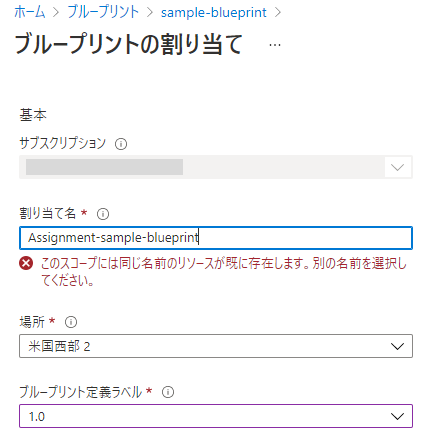Click the 基本 section heading

pos(33,115)
